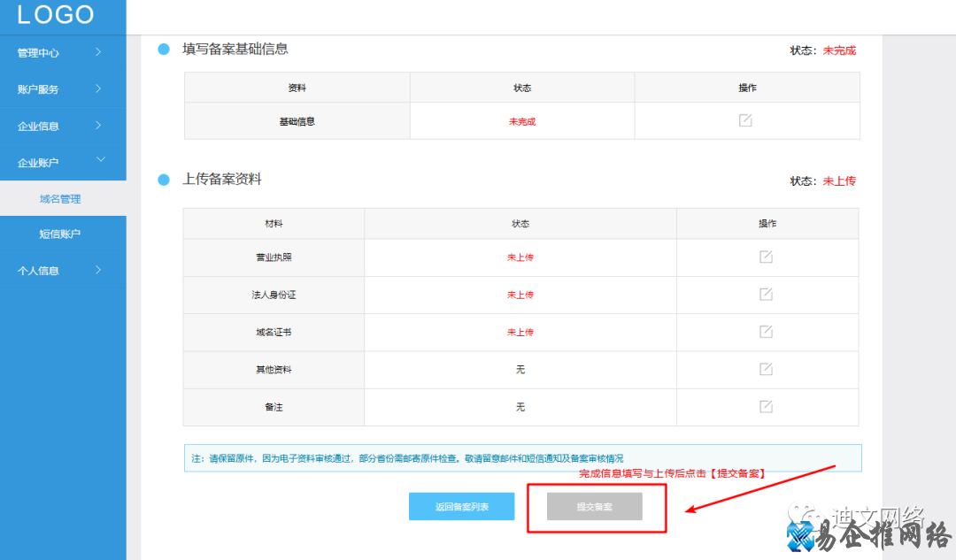Click the LOGO in the top left corner
956x560 pixels.
[58, 15]
